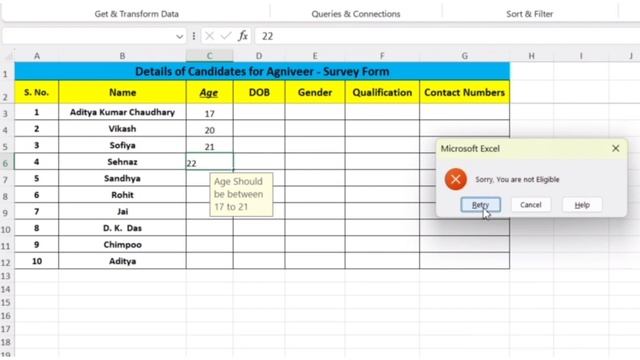Image resolution: width=640 pixels, height=360 pixels.
Task: Click the Name header cell
Action: click(x=122, y=92)
